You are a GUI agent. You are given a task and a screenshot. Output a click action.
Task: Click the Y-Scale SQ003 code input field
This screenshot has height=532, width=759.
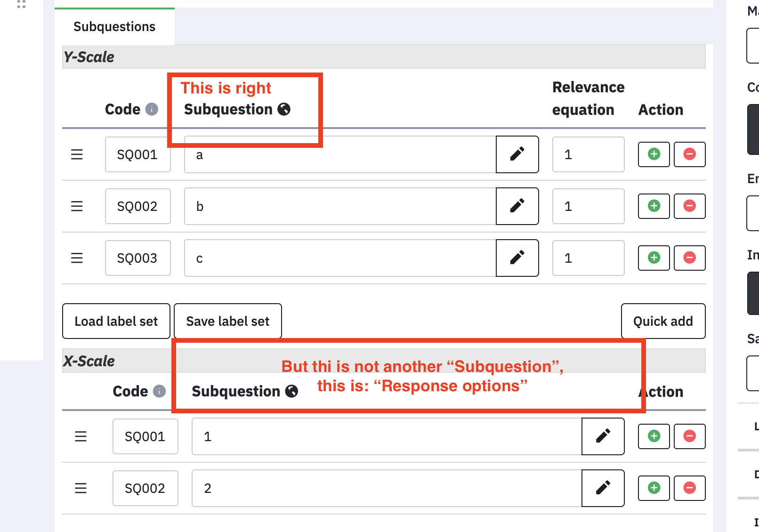[137, 258]
